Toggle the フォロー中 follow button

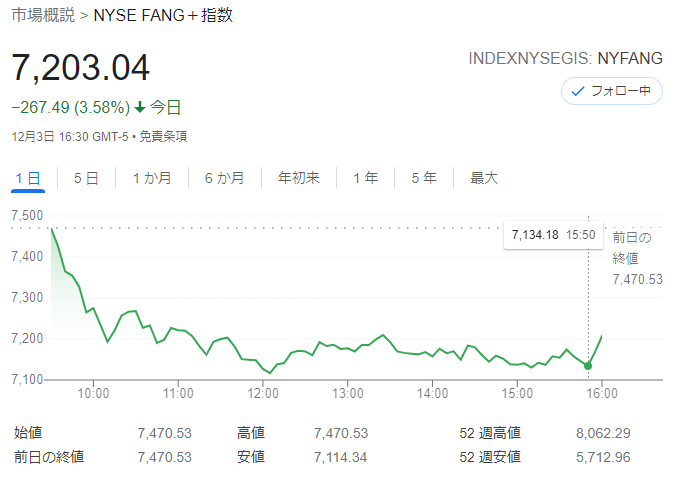(611, 91)
